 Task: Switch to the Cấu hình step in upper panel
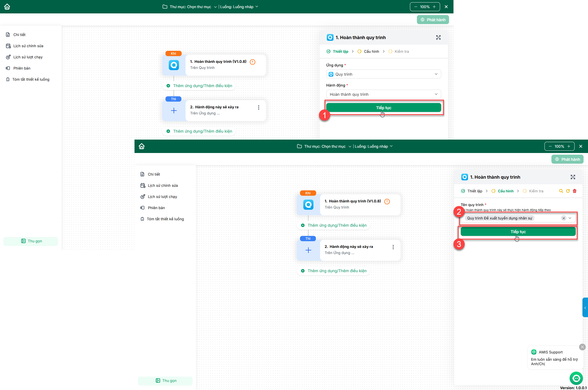[371, 51]
